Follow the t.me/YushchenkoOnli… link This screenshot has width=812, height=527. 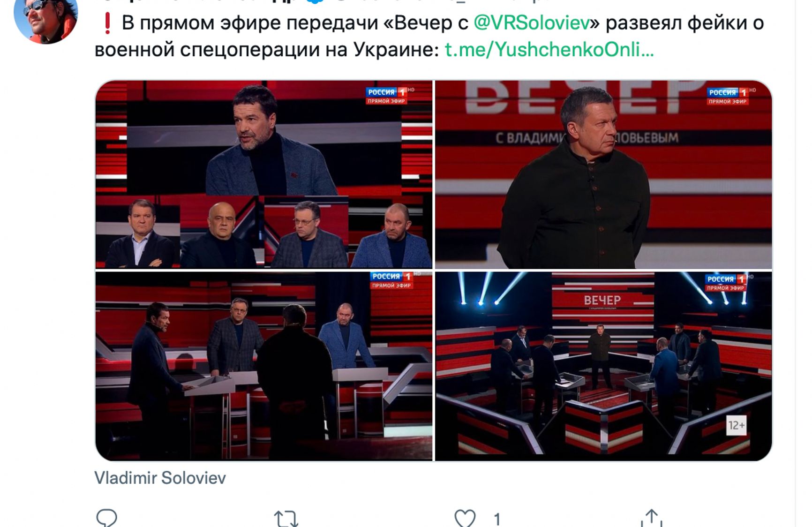click(549, 49)
